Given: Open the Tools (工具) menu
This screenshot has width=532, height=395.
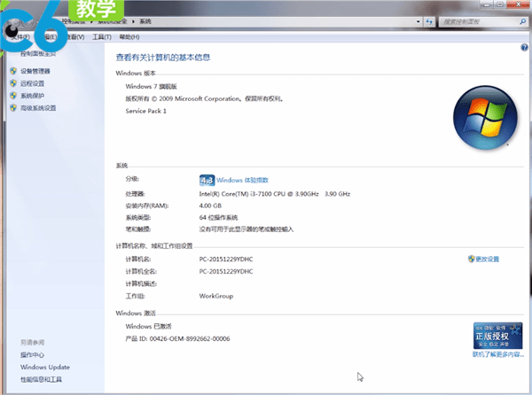Looking at the screenshot, I should [102, 37].
